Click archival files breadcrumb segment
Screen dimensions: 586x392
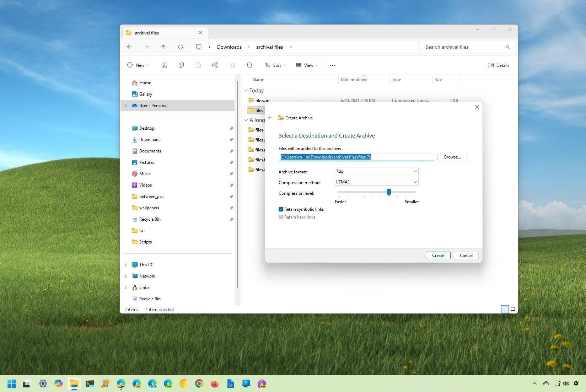click(269, 47)
